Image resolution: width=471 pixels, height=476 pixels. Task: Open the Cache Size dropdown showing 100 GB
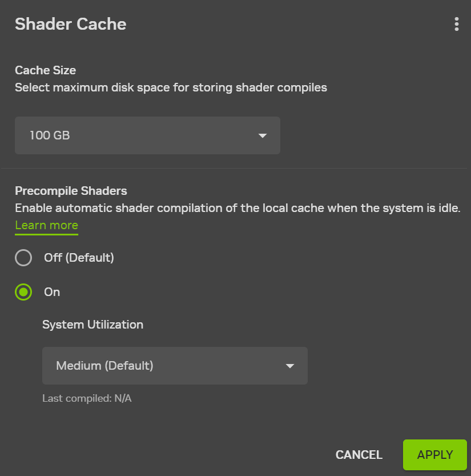147,135
